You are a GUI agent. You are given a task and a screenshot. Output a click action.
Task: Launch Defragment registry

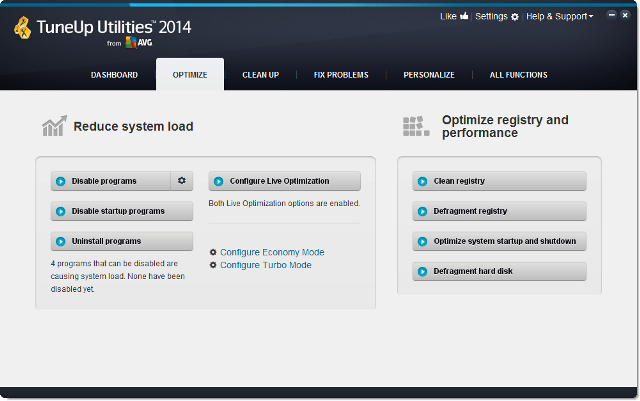pyautogui.click(x=499, y=211)
